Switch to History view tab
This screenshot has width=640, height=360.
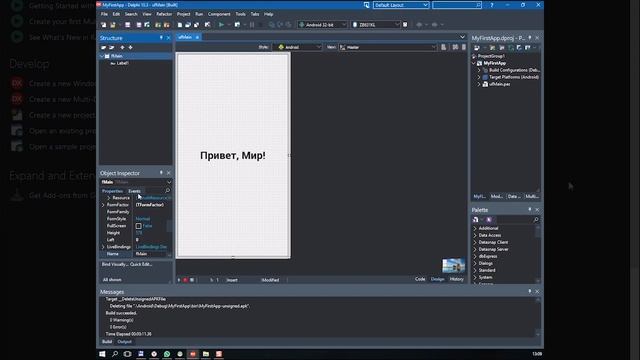tap(457, 279)
